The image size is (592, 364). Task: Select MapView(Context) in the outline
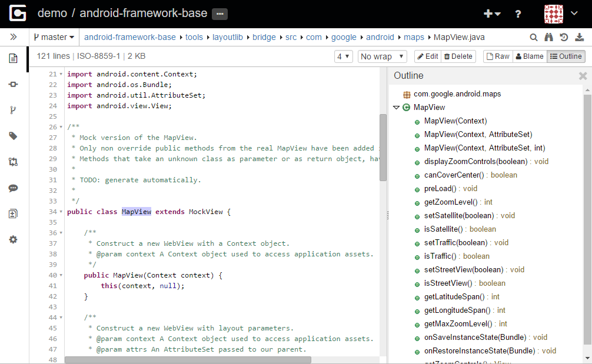click(455, 121)
